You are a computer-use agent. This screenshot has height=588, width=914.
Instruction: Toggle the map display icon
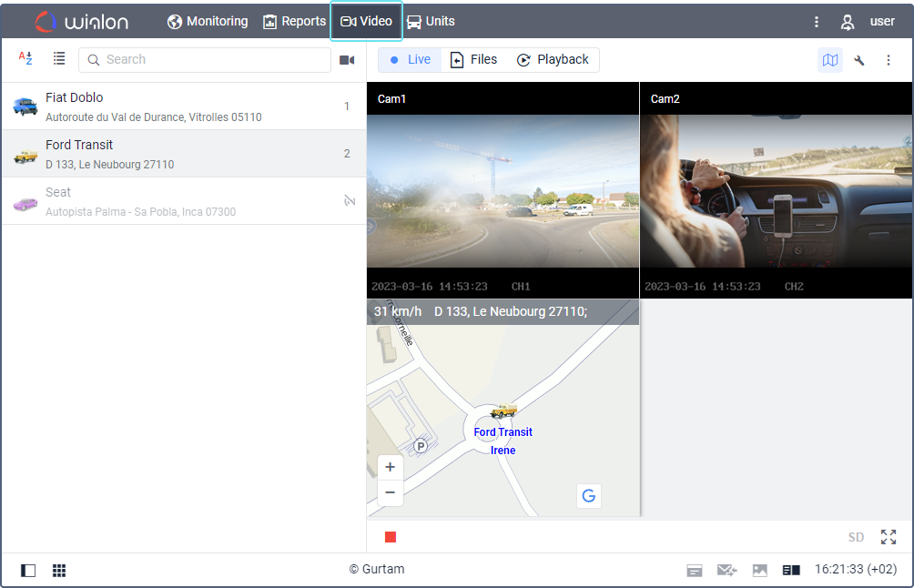(829, 60)
